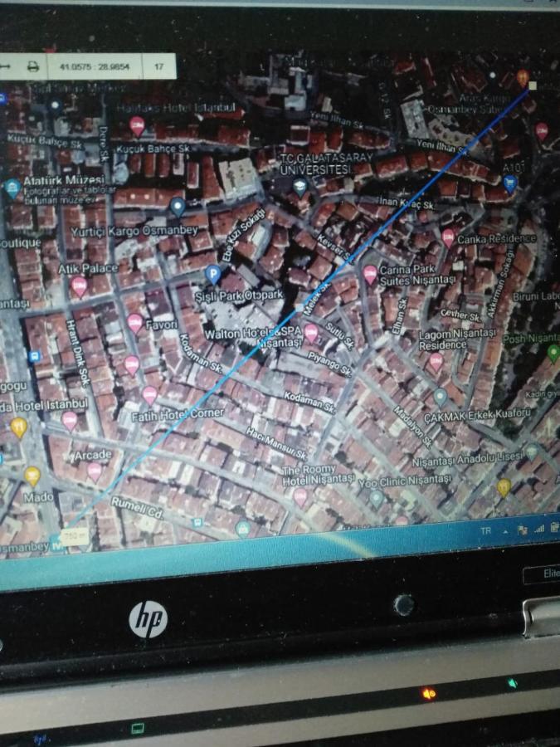Click the Hacı Mansur Sk. street label
The width and height of the screenshot is (560, 747).
(276, 443)
